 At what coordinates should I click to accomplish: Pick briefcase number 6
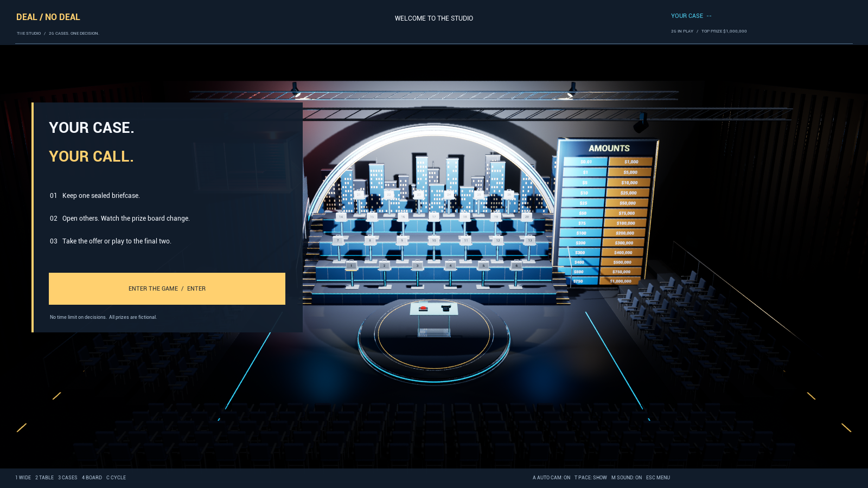tap(516, 266)
